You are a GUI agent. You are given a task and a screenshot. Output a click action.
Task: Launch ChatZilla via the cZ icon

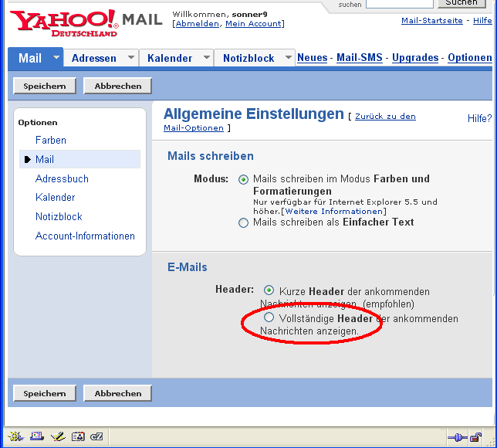pos(96,436)
